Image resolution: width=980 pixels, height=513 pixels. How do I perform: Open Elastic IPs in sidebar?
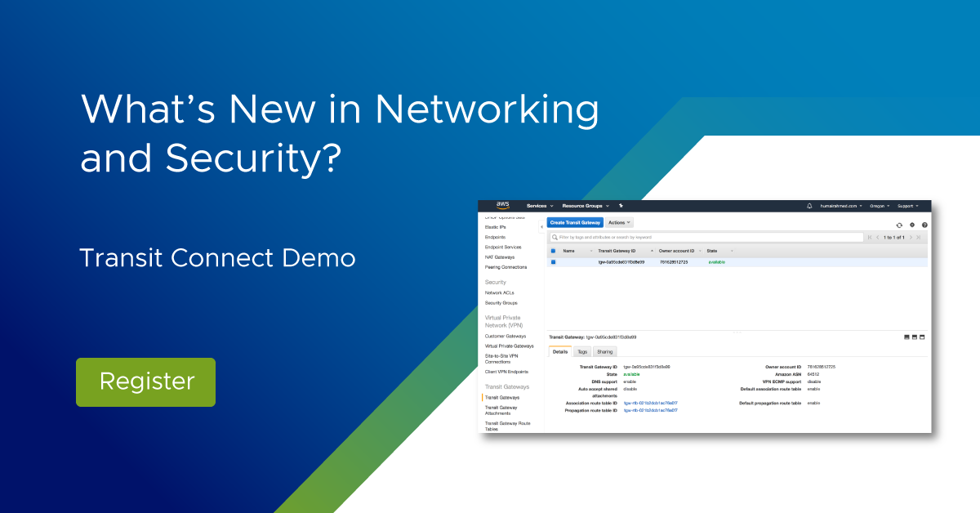pos(495,226)
